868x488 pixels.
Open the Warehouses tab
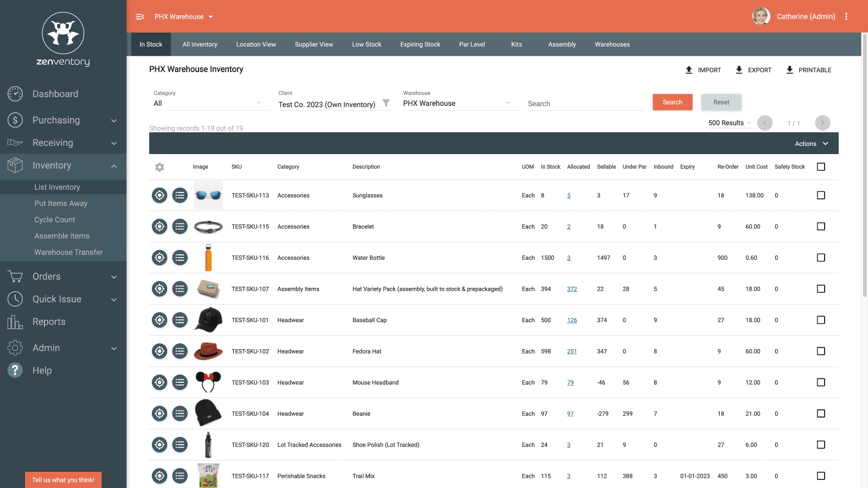click(x=612, y=44)
